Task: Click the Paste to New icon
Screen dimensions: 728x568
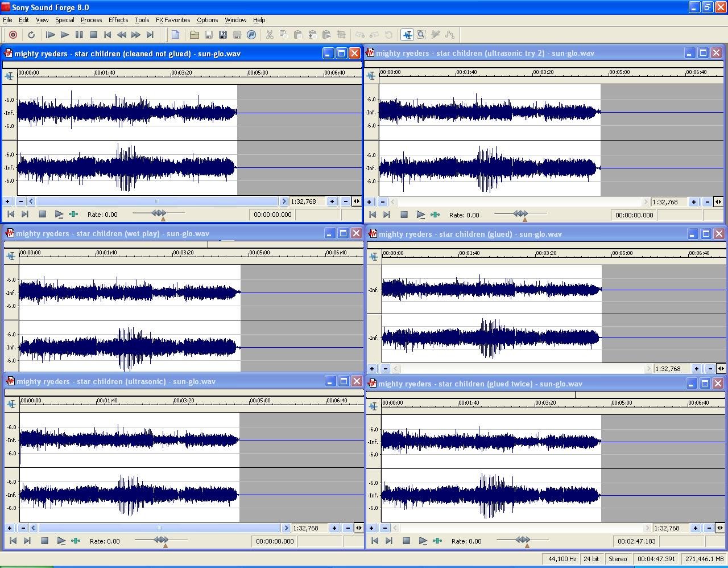Action: point(326,35)
